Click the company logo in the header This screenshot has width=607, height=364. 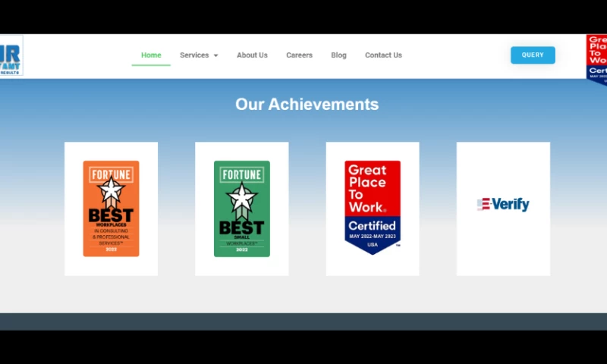pyautogui.click(x=11, y=55)
